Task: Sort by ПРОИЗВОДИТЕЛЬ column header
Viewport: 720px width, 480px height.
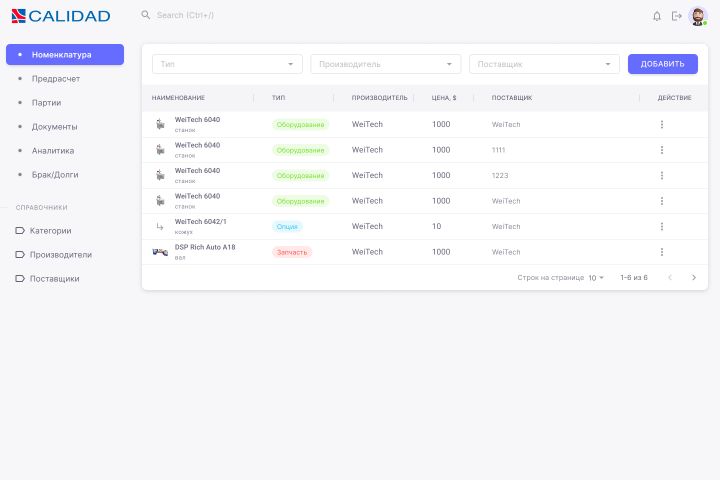Action: pos(379,98)
